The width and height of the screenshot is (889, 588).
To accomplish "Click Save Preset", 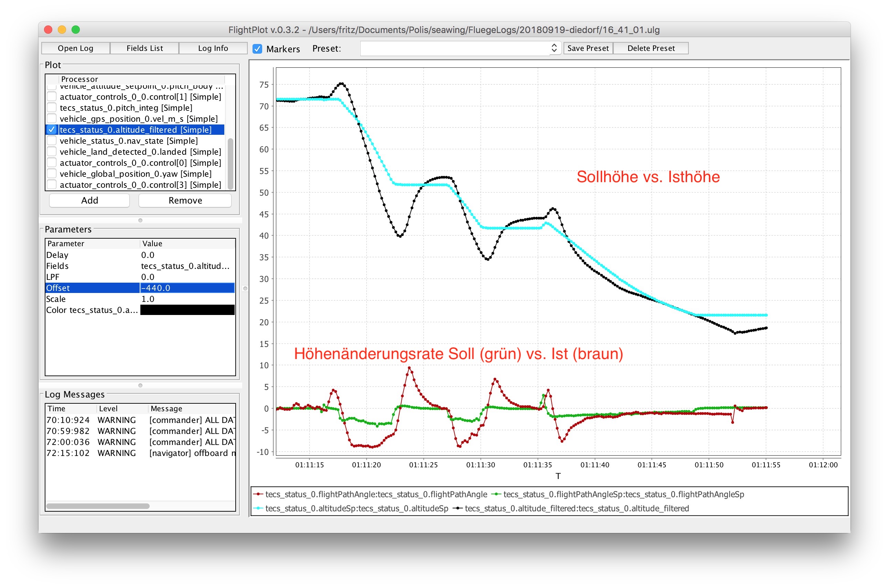I will (x=588, y=48).
